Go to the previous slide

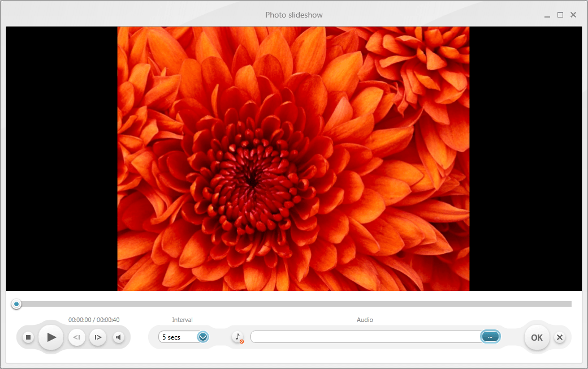coord(77,337)
